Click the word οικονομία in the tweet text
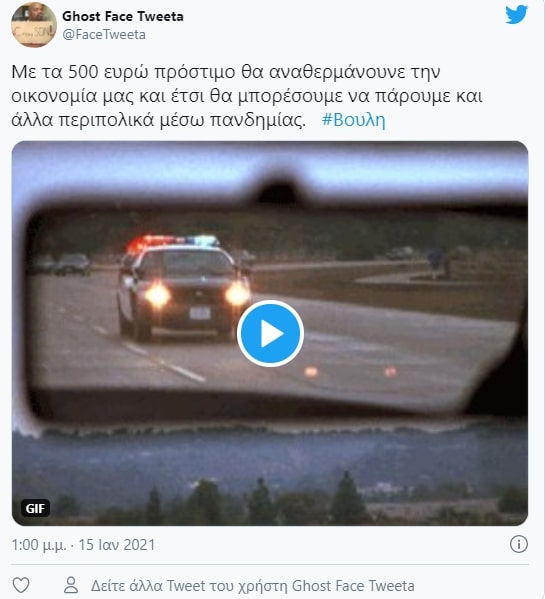 click(55, 96)
